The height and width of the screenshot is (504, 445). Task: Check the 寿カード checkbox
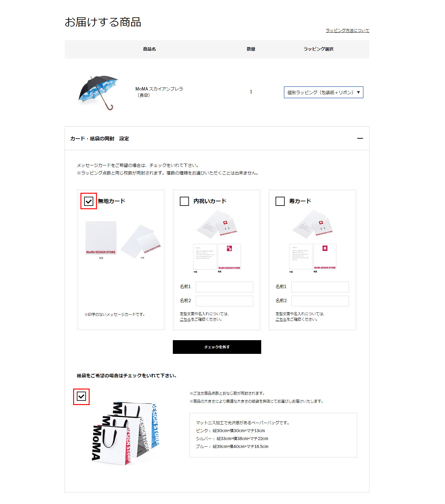pos(280,201)
